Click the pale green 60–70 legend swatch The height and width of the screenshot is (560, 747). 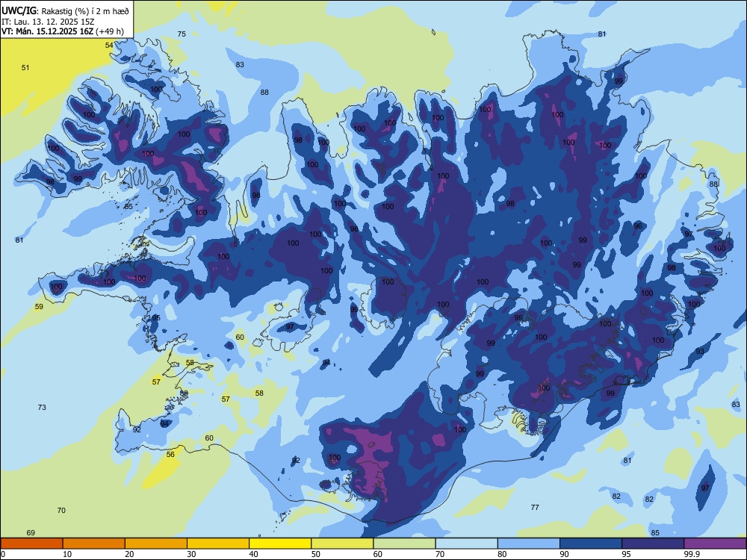tap(404, 544)
